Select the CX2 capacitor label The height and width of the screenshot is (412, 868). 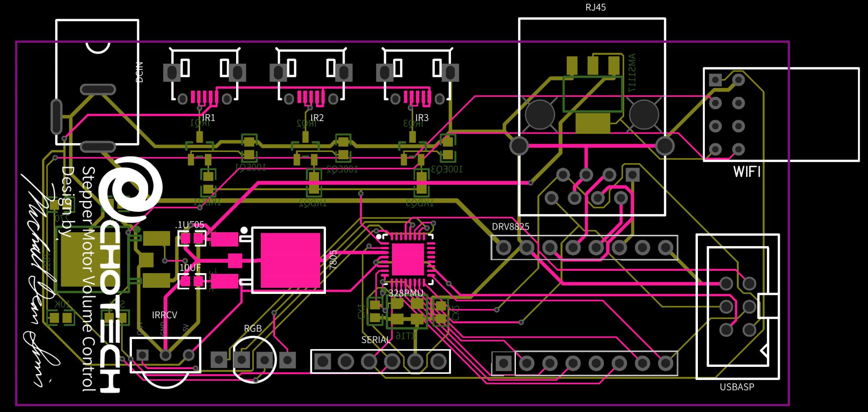click(455, 313)
